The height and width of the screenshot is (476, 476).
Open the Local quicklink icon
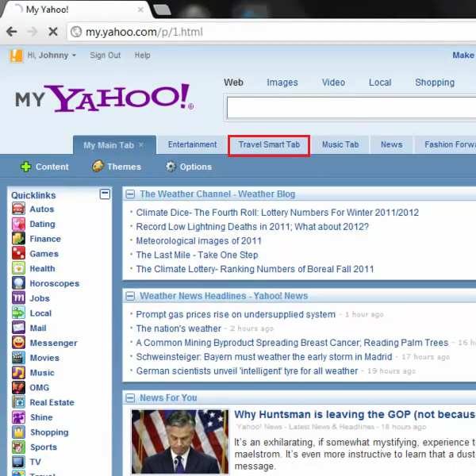coord(18,313)
